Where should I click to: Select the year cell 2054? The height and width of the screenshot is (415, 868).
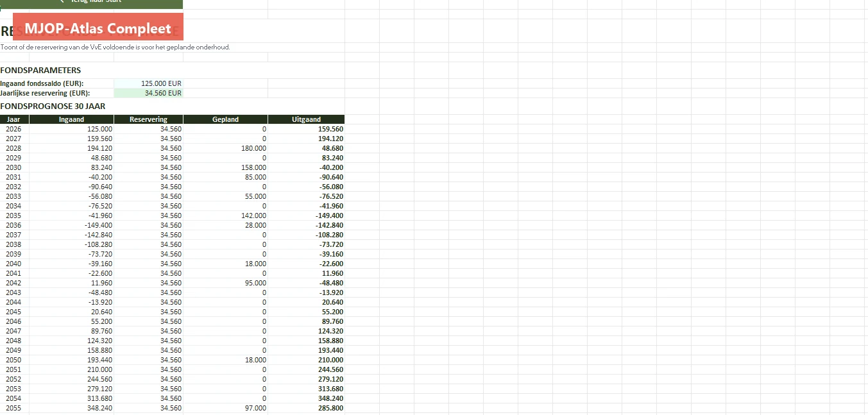coord(14,398)
